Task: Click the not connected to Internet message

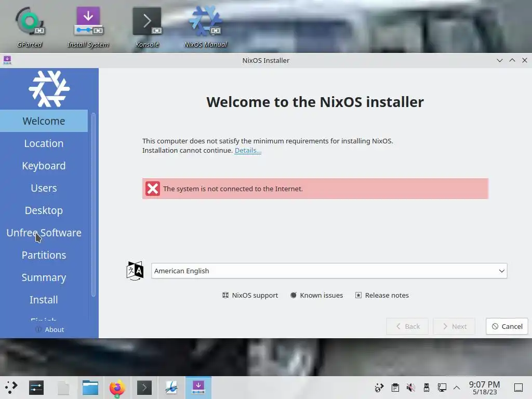Action: pos(315,189)
